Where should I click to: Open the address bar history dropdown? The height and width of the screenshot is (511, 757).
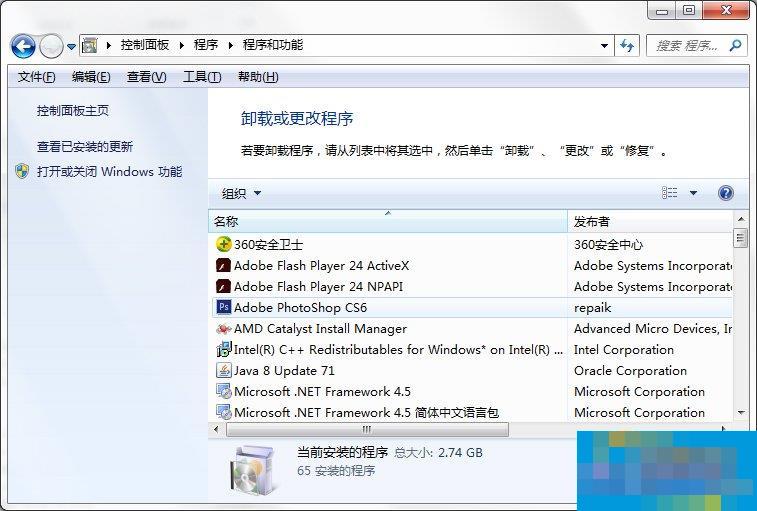pos(604,46)
